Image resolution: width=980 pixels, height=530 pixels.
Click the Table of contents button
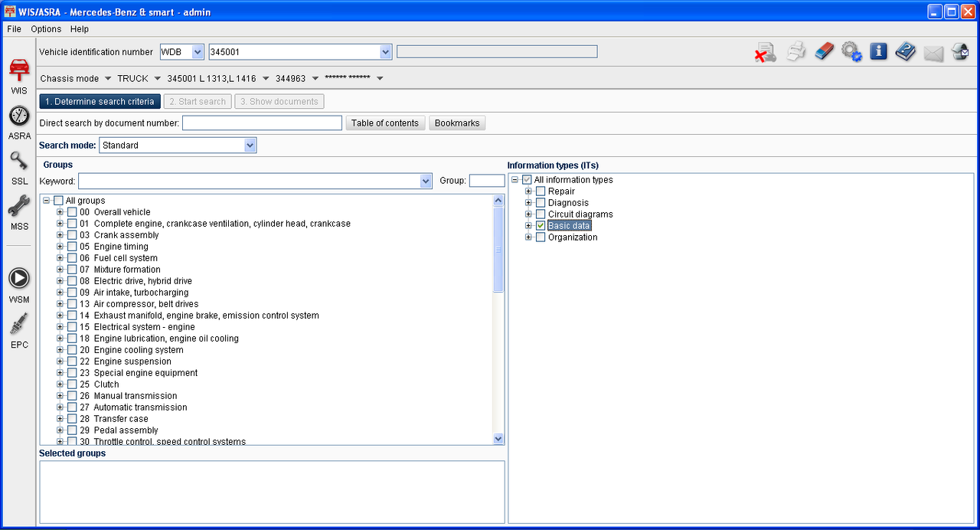click(x=385, y=123)
